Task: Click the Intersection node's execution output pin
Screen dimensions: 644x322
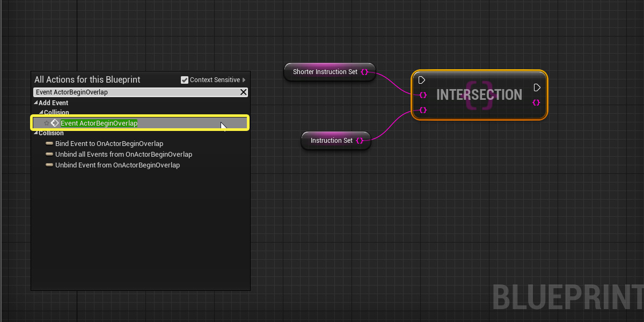Action: click(x=537, y=87)
